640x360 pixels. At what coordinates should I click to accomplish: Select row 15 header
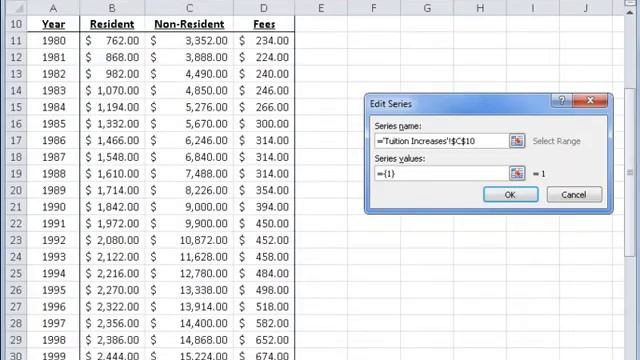[16, 107]
